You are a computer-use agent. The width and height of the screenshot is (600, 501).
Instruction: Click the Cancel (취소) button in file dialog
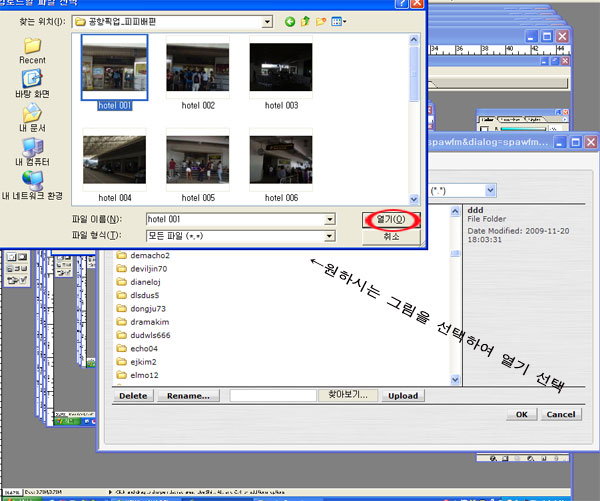[x=391, y=237]
